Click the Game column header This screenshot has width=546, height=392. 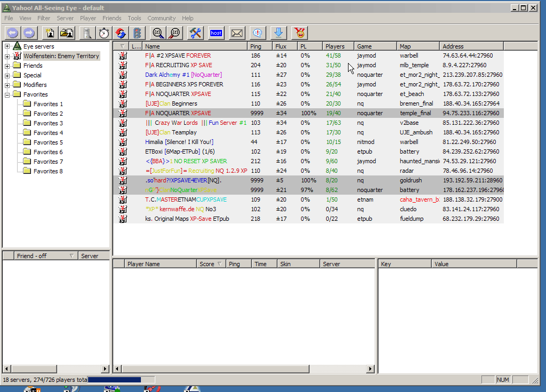(376, 46)
